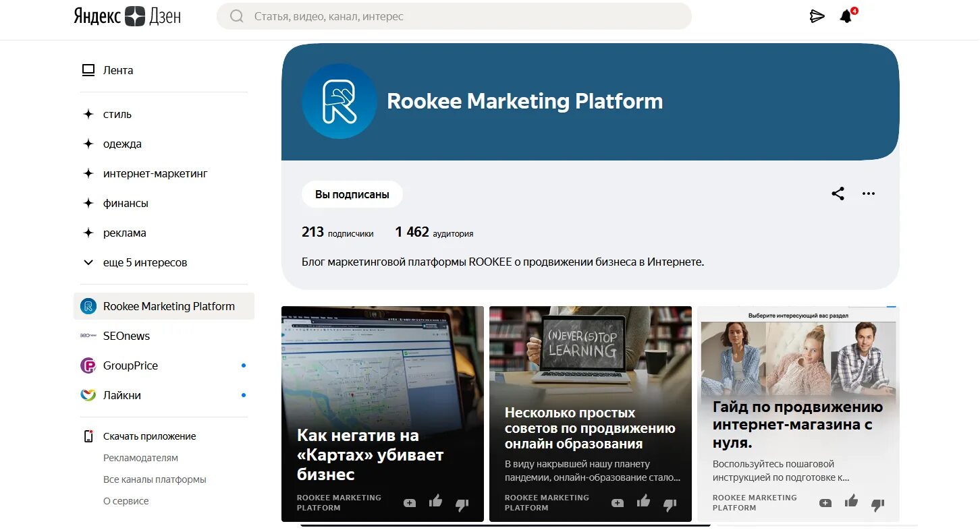The width and height of the screenshot is (980, 530).
Task: Click ROOKEE MARKETING PLATFORM label on Гайд card
Action: pyautogui.click(x=755, y=502)
